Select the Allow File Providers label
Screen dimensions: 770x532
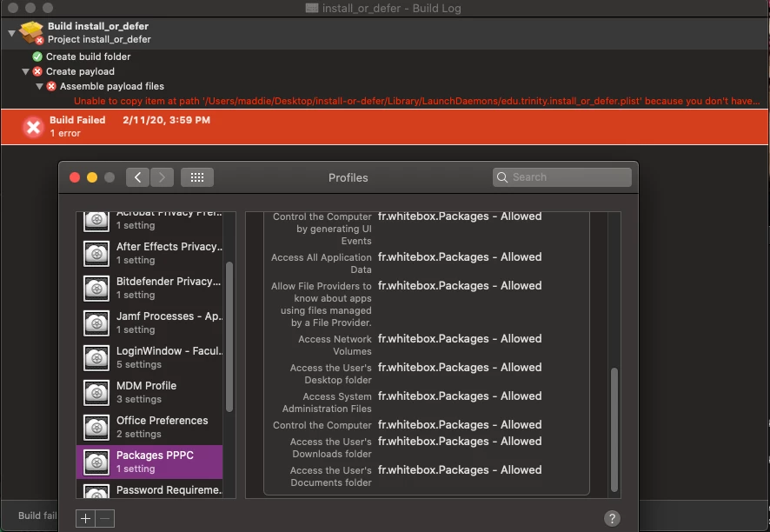pyautogui.click(x=322, y=304)
